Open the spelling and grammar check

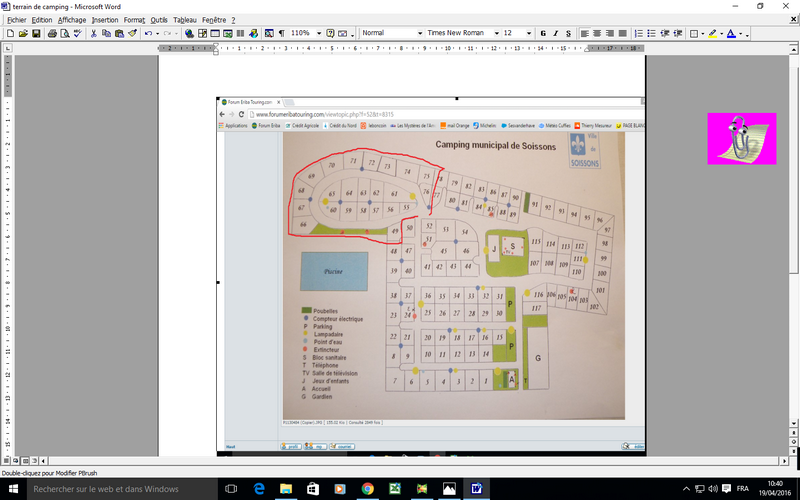coord(77,33)
